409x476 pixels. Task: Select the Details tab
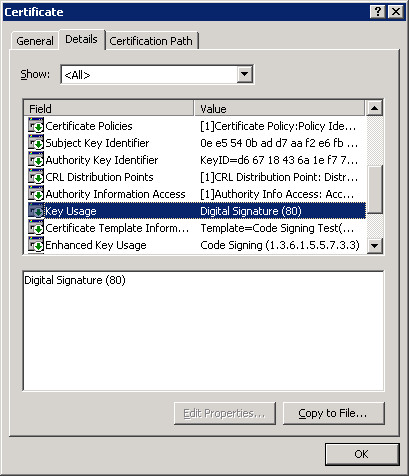click(x=81, y=39)
